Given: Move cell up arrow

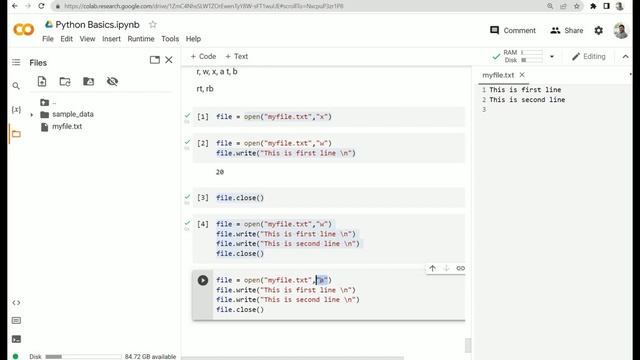Looking at the screenshot, I should (432, 268).
